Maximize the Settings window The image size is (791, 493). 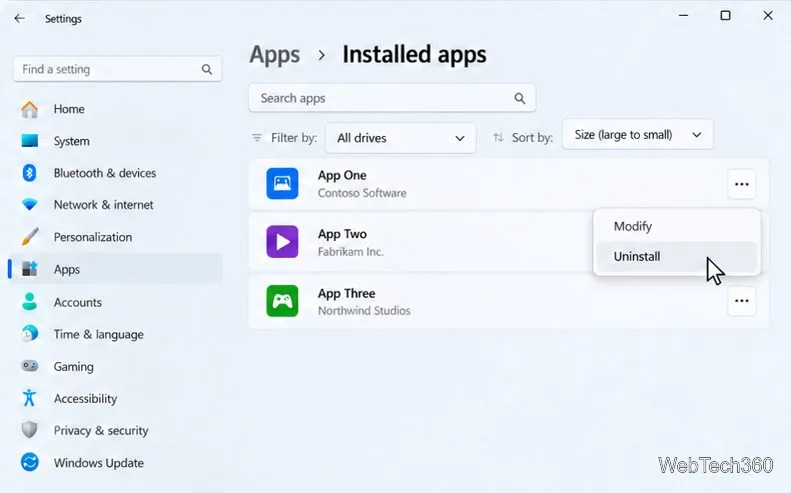(x=725, y=16)
